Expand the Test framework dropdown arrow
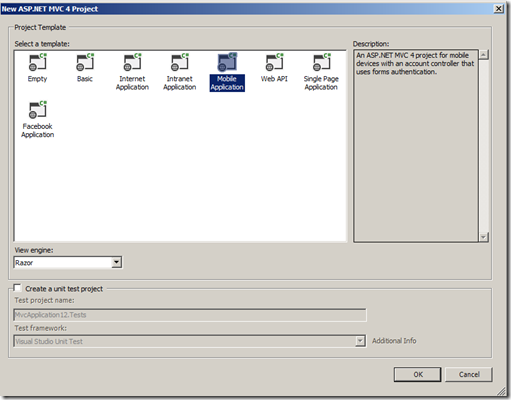This screenshot has width=511, height=400. pos(360,341)
